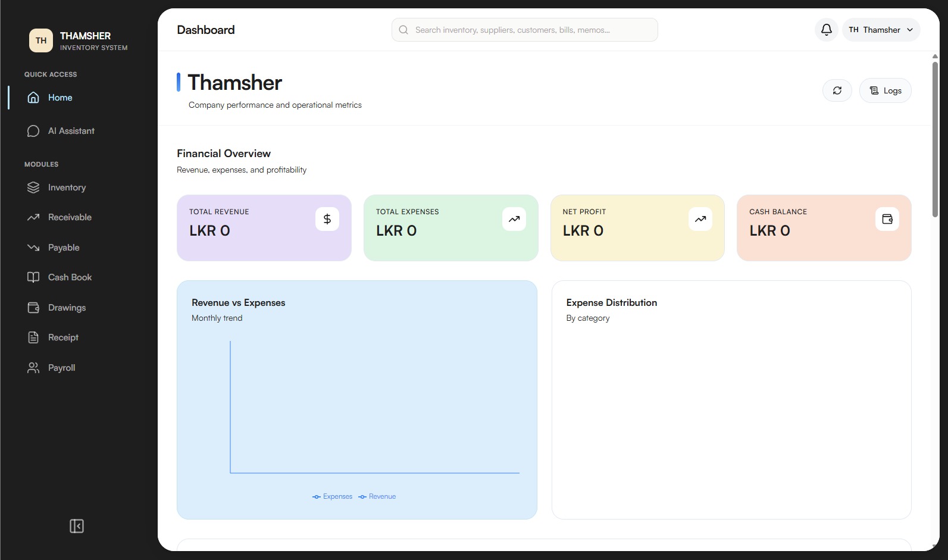The height and width of the screenshot is (560, 948).
Task: Click the Expense Distribution heading
Action: [612, 302]
